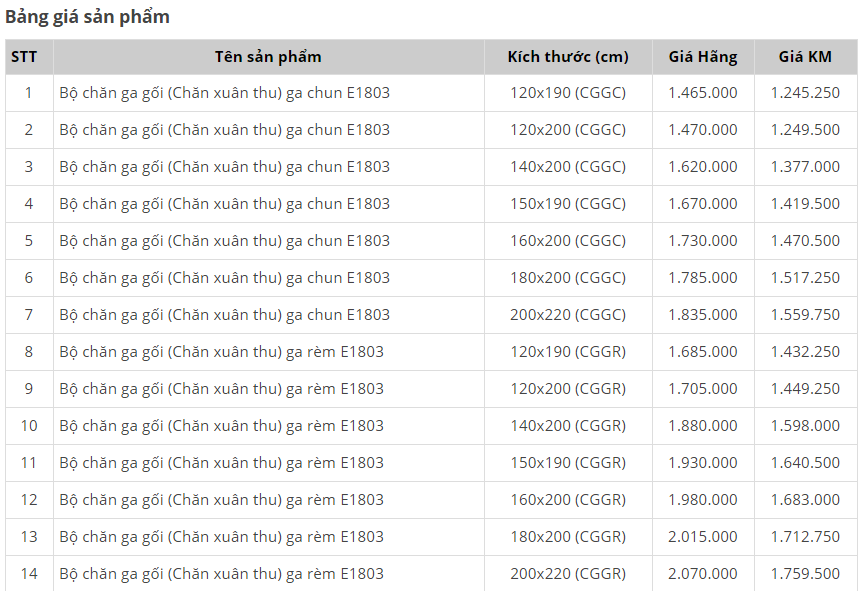The image size is (858, 591).
Task: Select the 200x220 (CGGC) size cell
Action: pyautogui.click(x=568, y=315)
